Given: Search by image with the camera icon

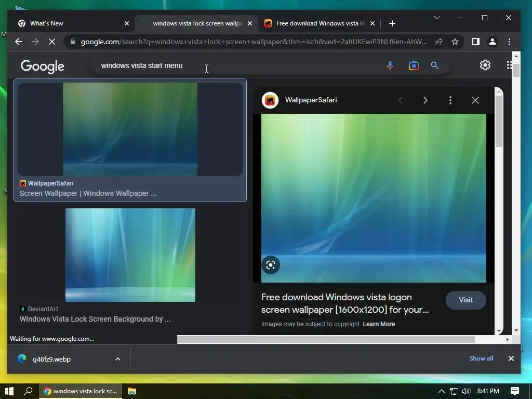Looking at the screenshot, I should pos(414,65).
